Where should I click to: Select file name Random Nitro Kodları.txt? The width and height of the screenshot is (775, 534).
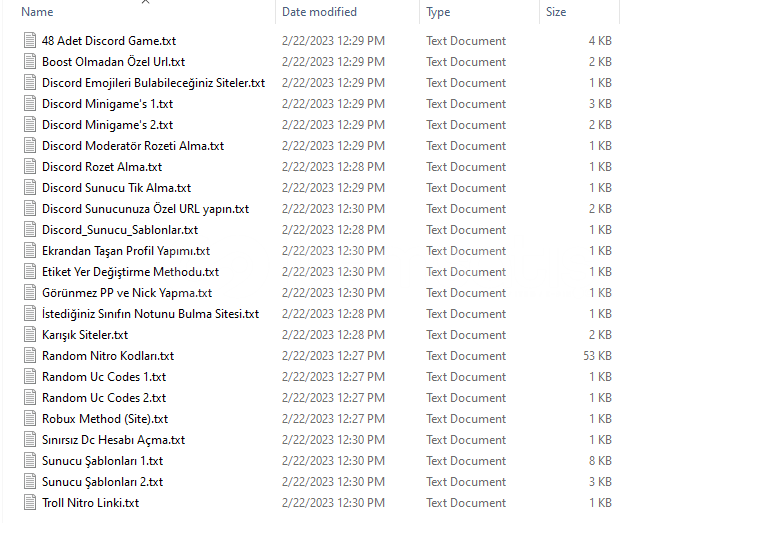coord(108,356)
